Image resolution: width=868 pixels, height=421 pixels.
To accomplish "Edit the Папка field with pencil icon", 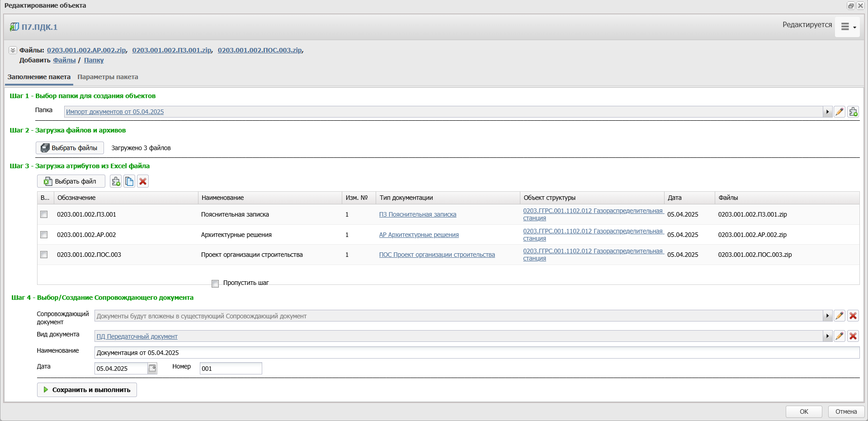I will (840, 112).
